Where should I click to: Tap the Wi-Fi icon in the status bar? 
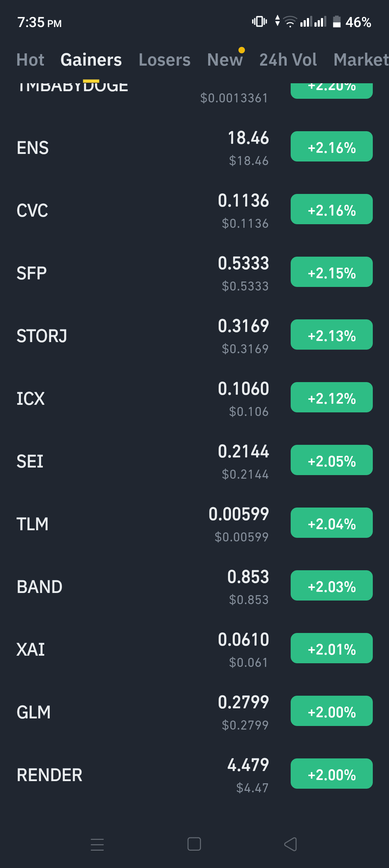(x=290, y=22)
